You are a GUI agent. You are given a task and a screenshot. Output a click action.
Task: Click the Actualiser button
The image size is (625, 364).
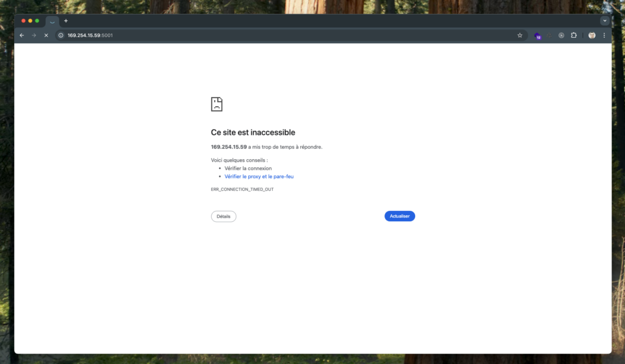click(400, 216)
